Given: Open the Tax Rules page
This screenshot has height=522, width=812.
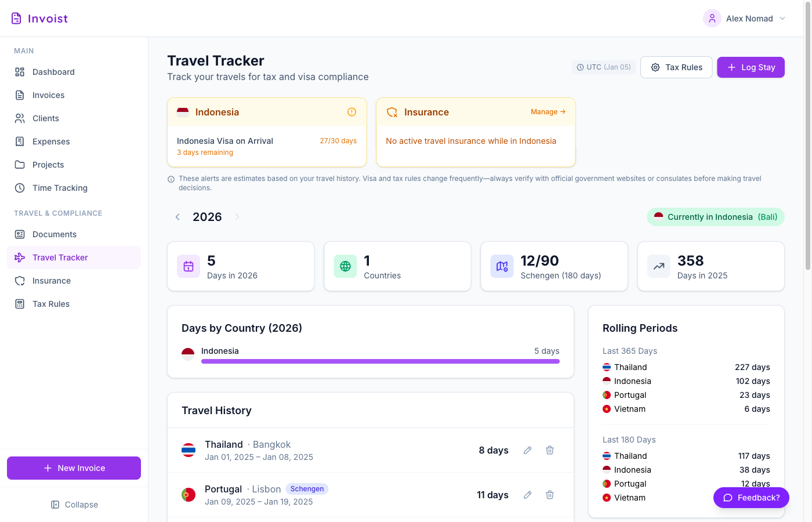Looking at the screenshot, I should pyautogui.click(x=49, y=303).
